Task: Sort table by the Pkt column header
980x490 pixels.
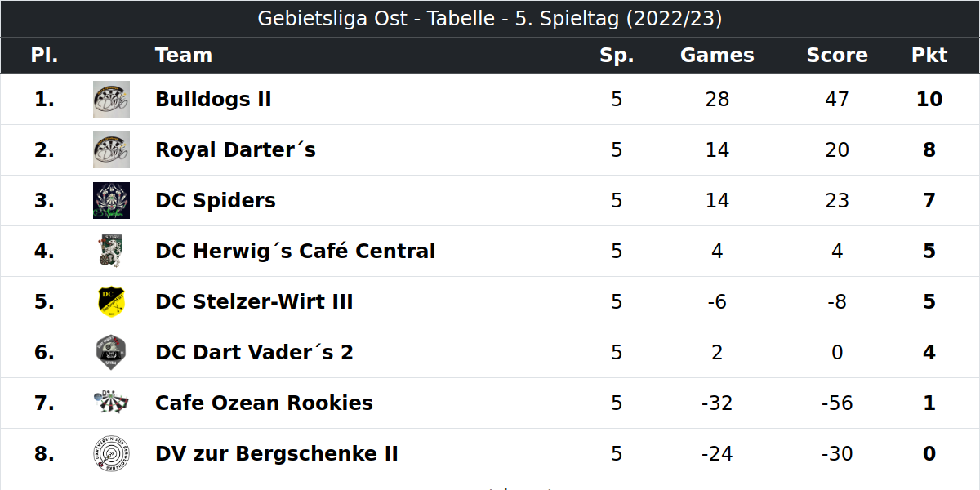Action: (x=929, y=56)
